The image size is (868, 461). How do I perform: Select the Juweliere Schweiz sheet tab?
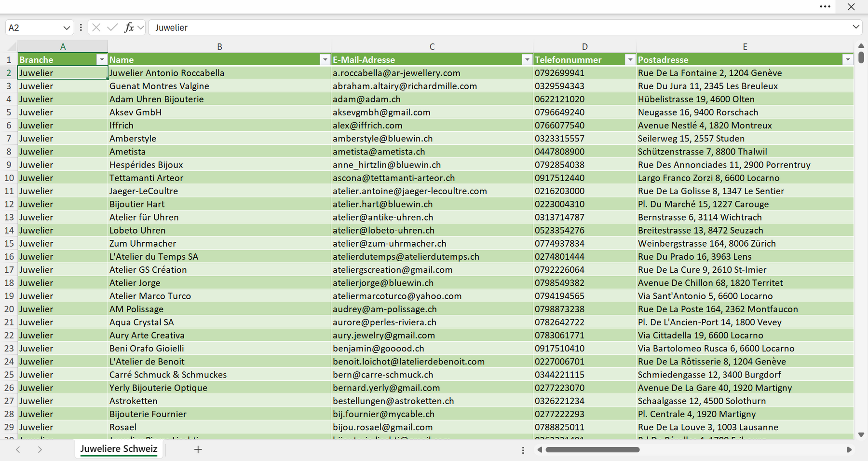click(119, 449)
